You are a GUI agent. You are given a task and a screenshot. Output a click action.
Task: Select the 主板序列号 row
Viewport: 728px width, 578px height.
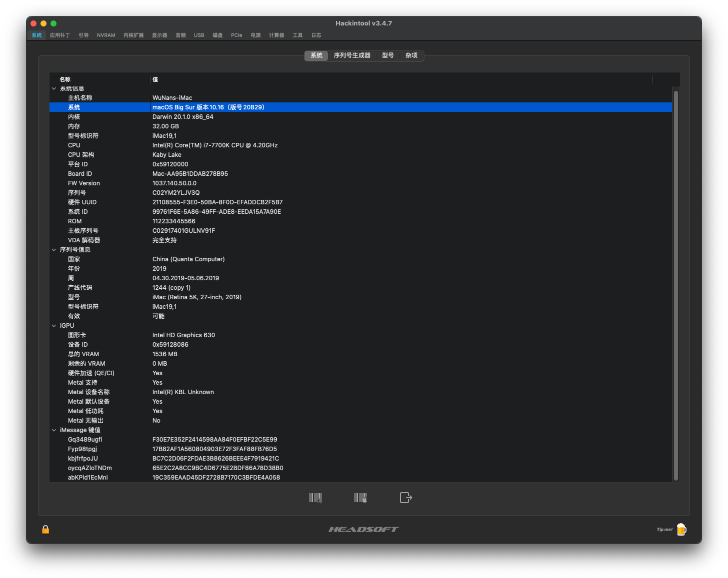(x=360, y=231)
